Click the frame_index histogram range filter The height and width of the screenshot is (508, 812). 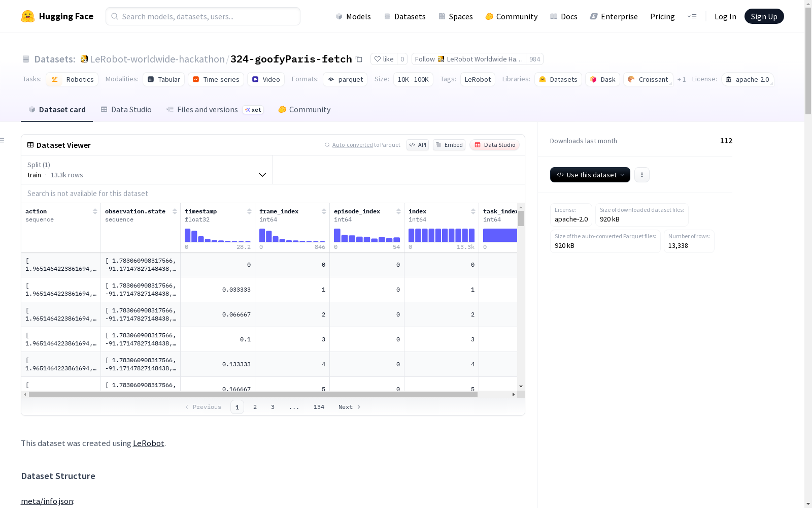[x=292, y=235]
